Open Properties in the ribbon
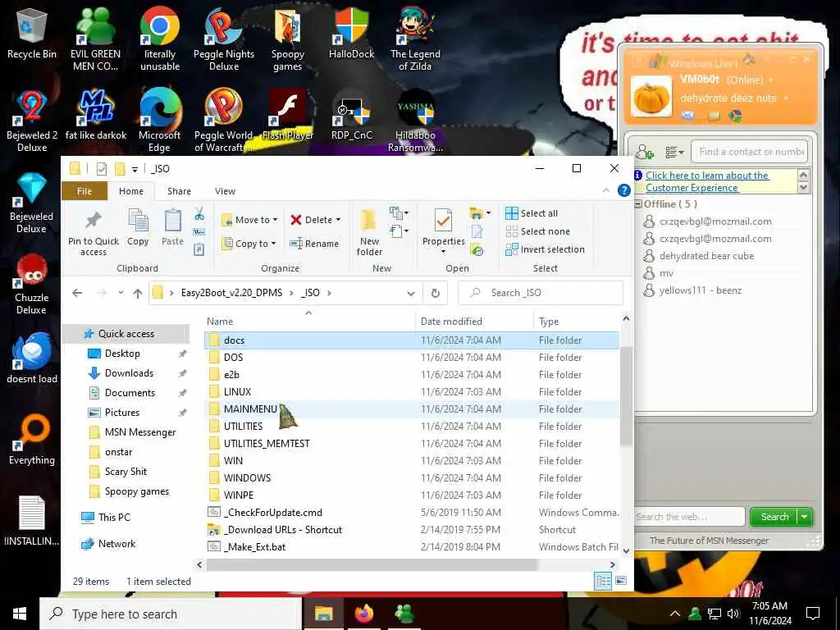The image size is (840, 630). coord(443,231)
